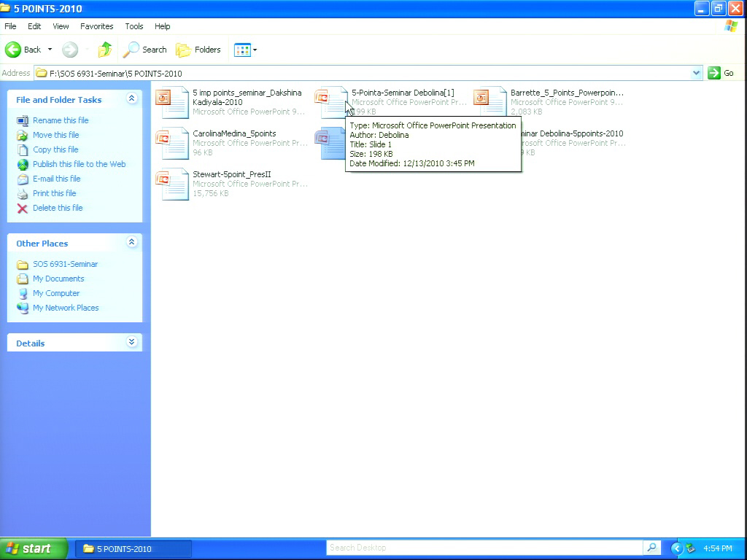This screenshot has width=747, height=560.
Task: Click the desktop search magnifier button
Action: click(651, 548)
